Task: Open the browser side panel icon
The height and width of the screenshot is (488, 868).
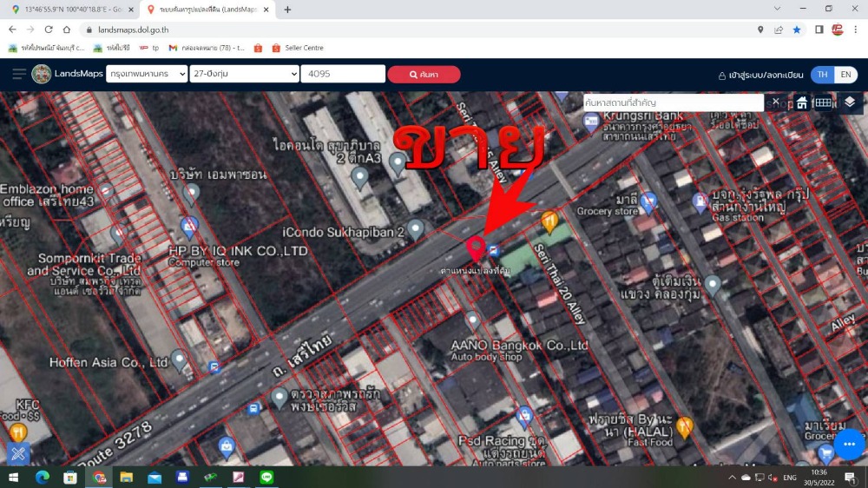Action: [x=819, y=30]
